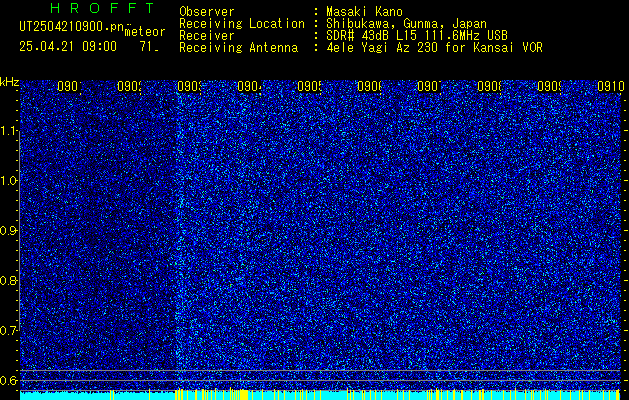Select the date stamp 25.04.21 09:00

pyautogui.click(x=68, y=47)
